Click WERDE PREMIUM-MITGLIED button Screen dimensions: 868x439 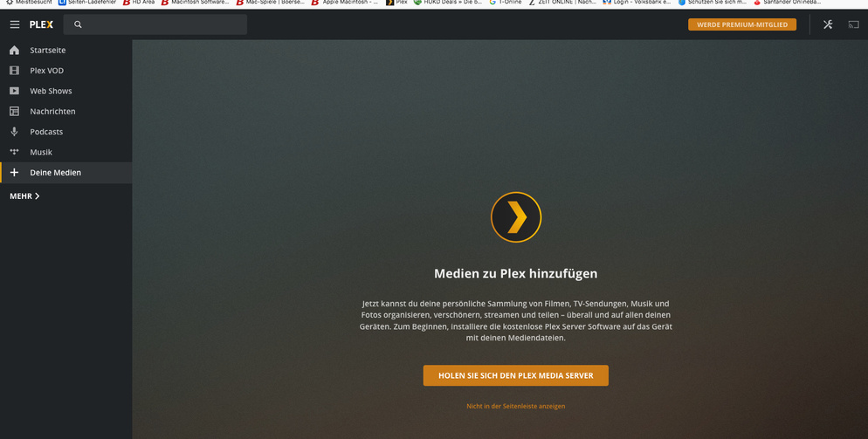click(x=741, y=24)
